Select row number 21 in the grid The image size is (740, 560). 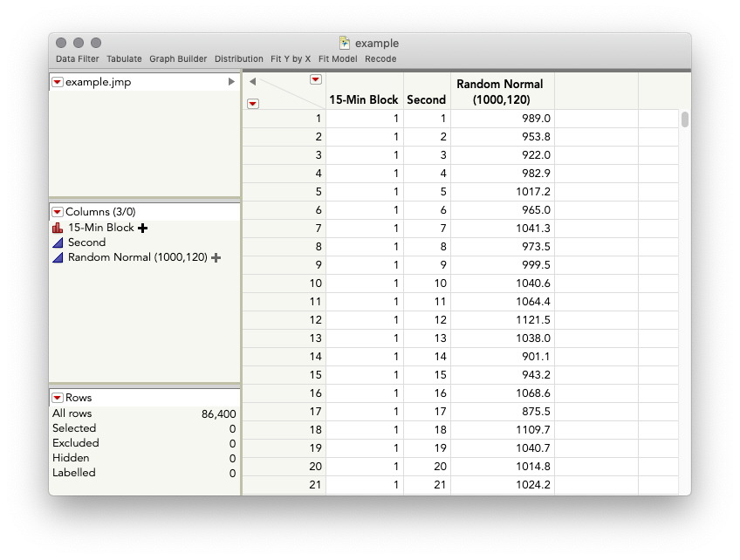[284, 484]
